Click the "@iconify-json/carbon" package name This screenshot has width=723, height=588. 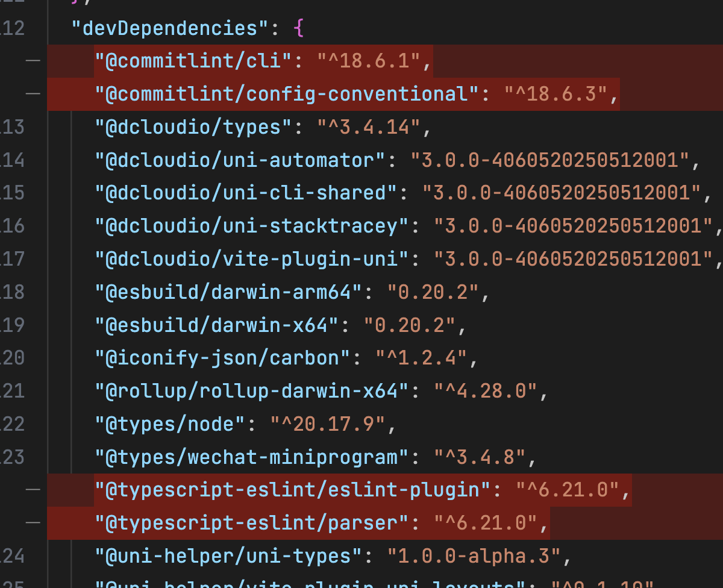tap(223, 358)
